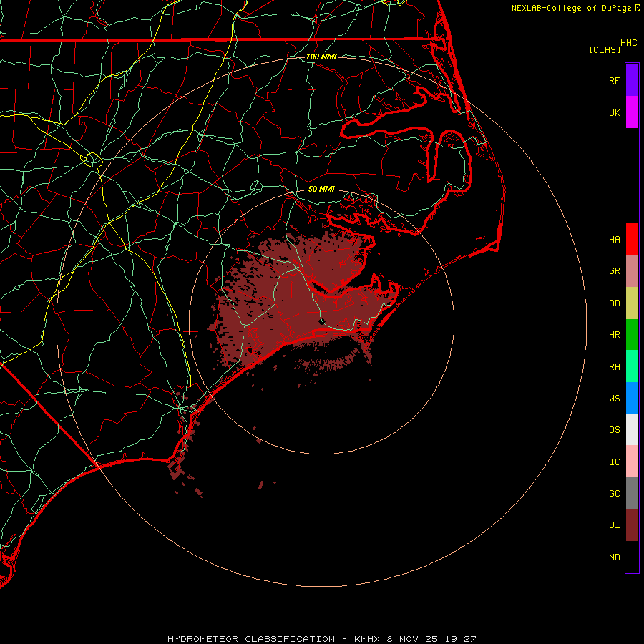The height and width of the screenshot is (644, 644).
Task: Click the GC legend label
Action: (x=615, y=494)
